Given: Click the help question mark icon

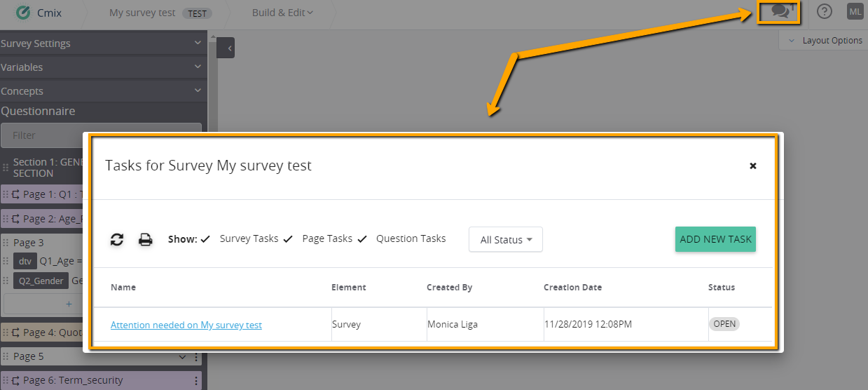Looking at the screenshot, I should [x=825, y=11].
